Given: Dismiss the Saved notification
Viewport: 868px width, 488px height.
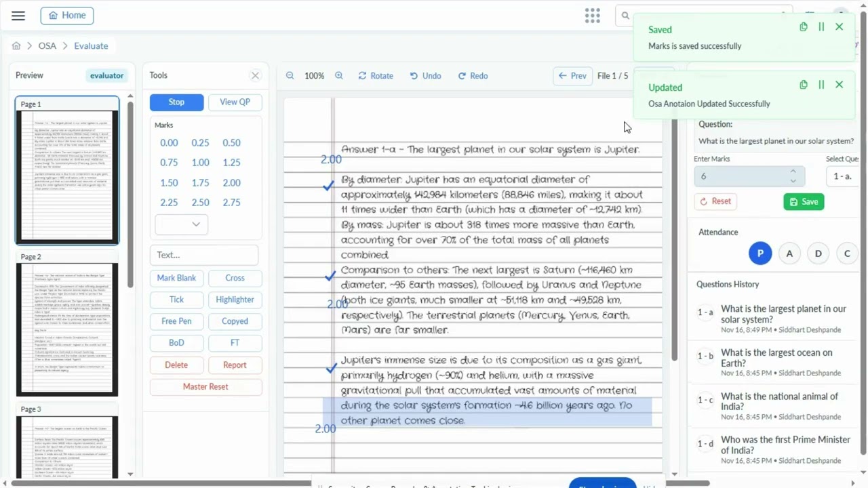Looking at the screenshot, I should click(840, 27).
